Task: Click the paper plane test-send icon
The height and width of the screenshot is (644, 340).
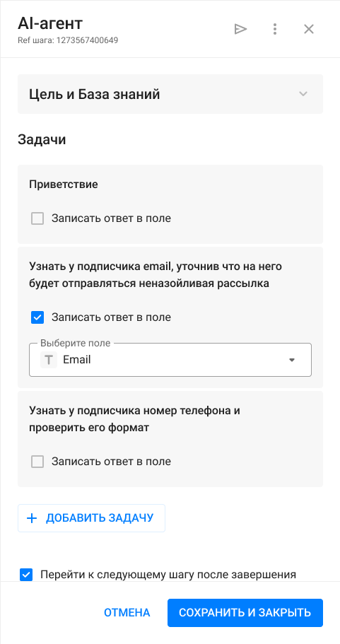Action: (240, 29)
